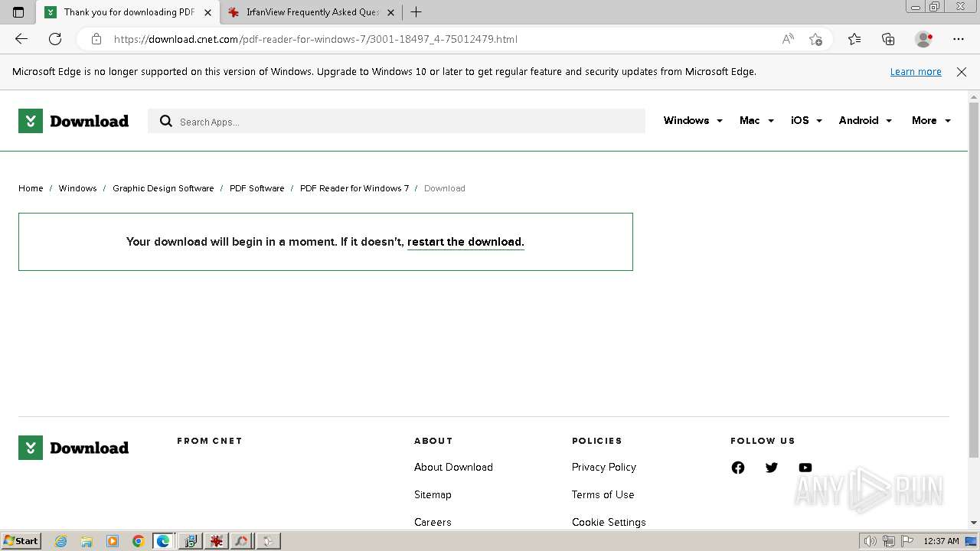Dismiss the Edge unsupported notification bar
This screenshot has height=551, width=980.
point(962,72)
